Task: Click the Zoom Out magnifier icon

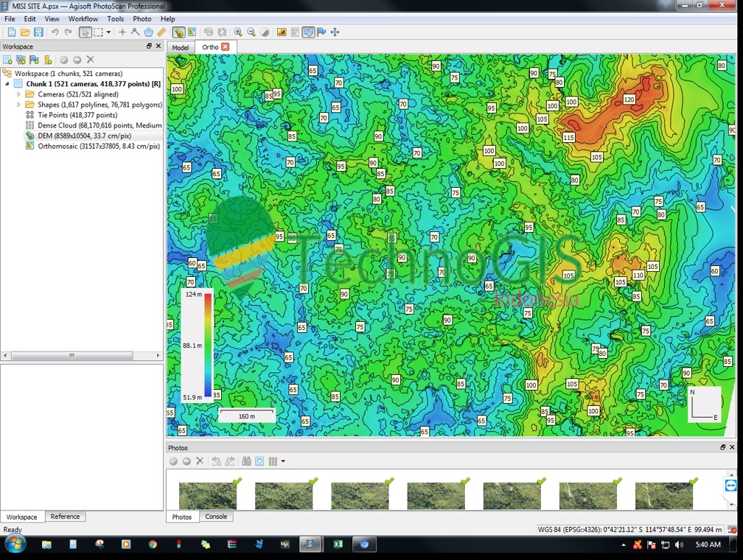Action: click(x=251, y=32)
